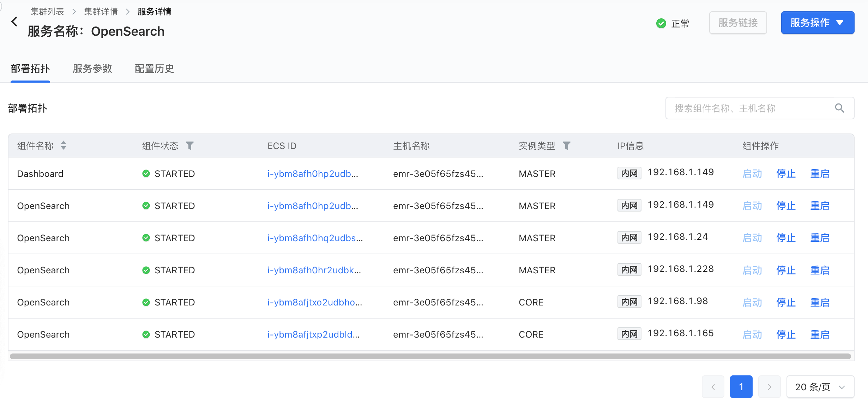Switch to the 服务参数 tab

pos(92,69)
